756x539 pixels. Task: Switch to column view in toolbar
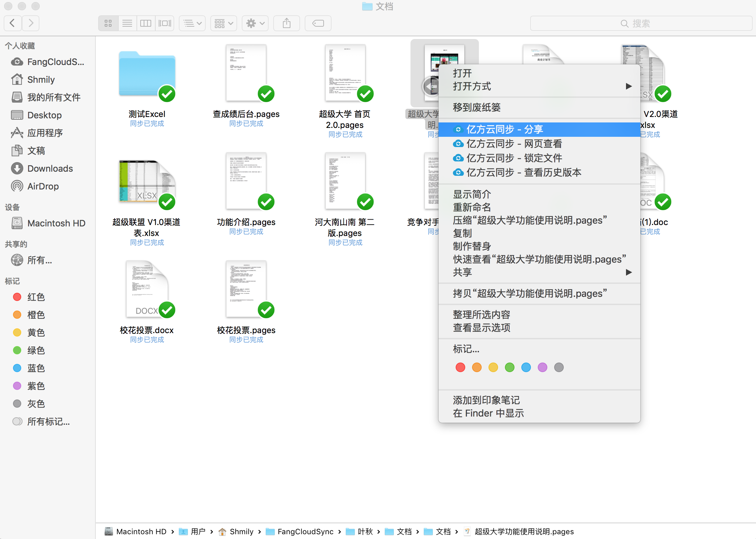pos(146,23)
